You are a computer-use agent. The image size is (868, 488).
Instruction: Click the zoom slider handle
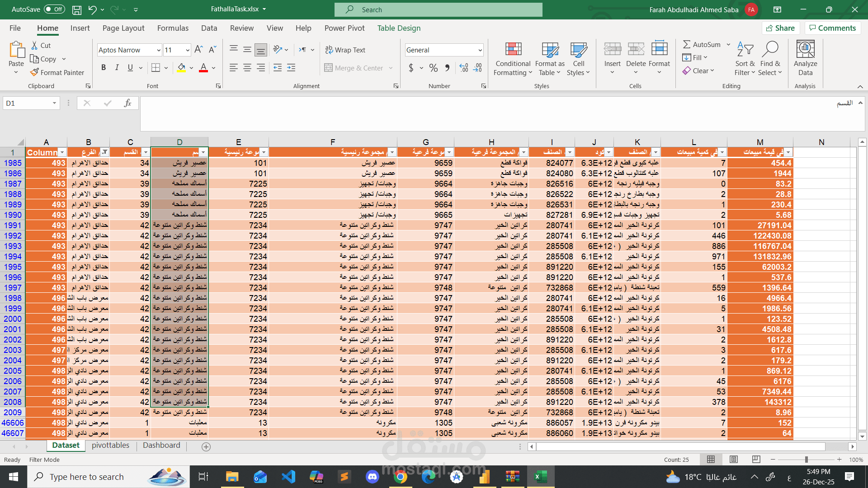click(806, 460)
